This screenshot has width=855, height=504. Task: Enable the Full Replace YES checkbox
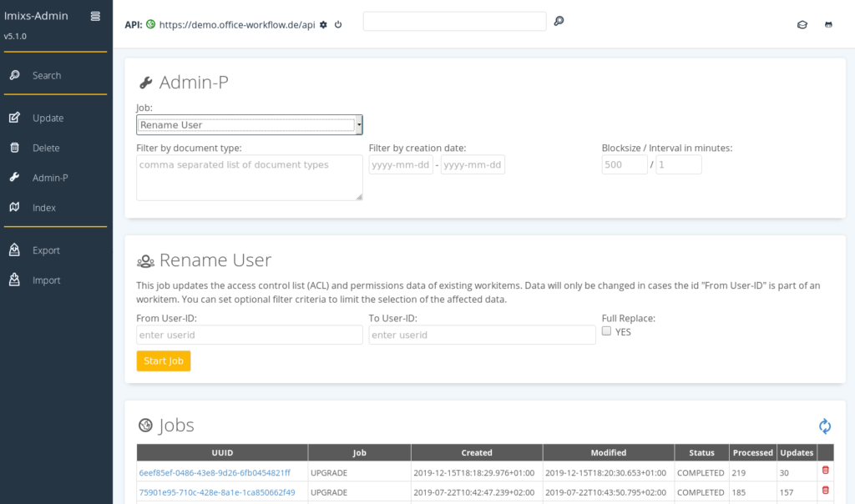(x=606, y=330)
